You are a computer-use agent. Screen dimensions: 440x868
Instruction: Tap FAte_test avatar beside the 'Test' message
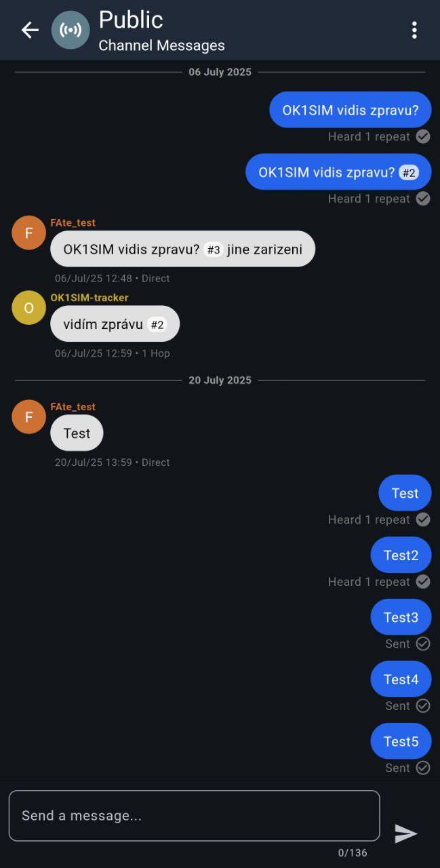tap(29, 417)
